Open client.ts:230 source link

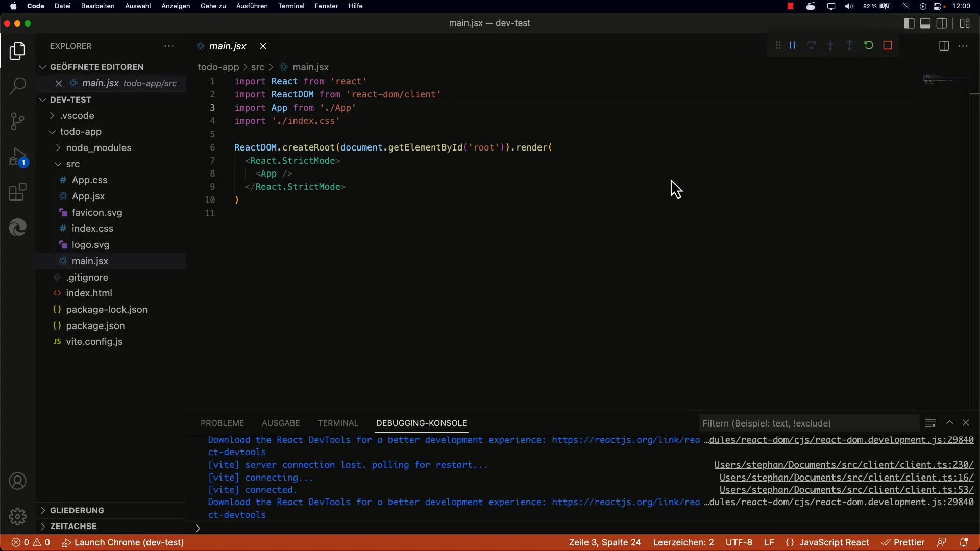tap(844, 465)
